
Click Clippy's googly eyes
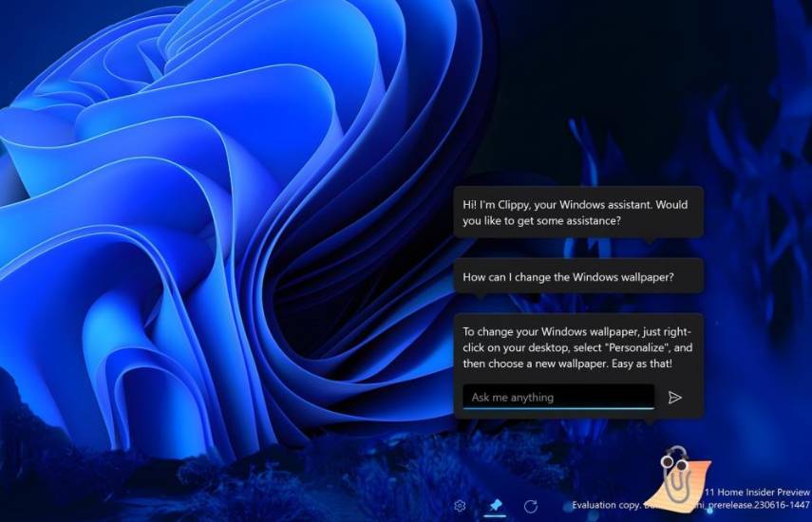[x=675, y=458]
